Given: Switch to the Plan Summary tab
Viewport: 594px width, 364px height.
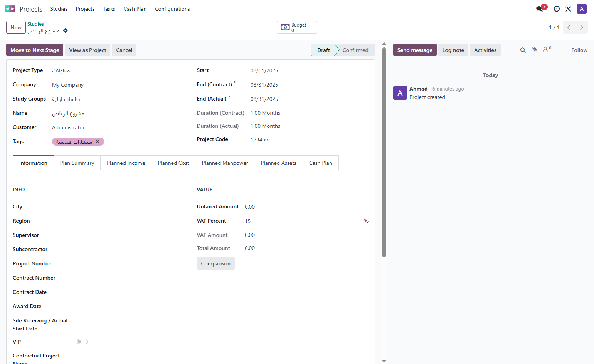Looking at the screenshot, I should pos(77,163).
